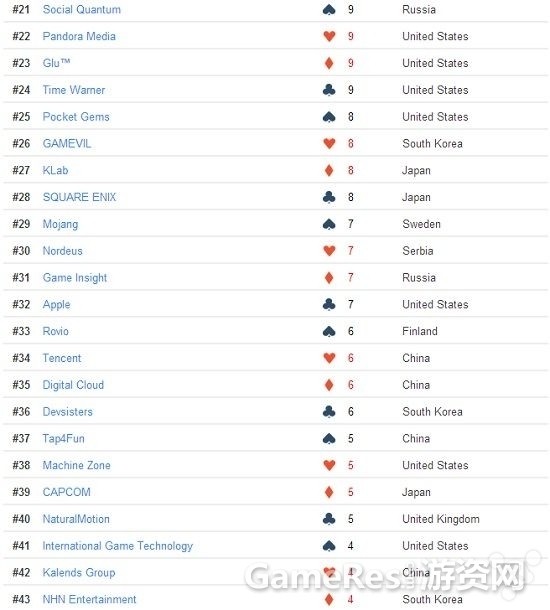The image size is (550, 610).
Task: Open the NHN Entertainment company link
Action: pyautogui.click(x=89, y=599)
